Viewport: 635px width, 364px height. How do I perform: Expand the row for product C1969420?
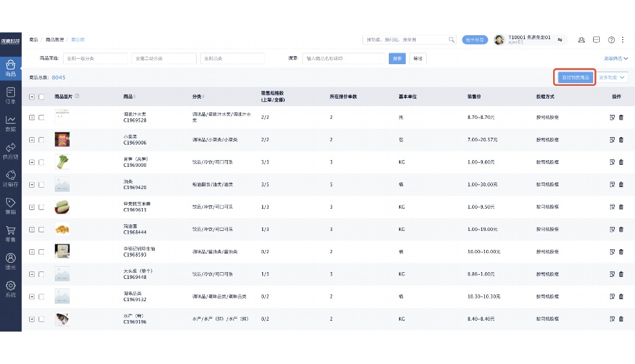(x=32, y=184)
